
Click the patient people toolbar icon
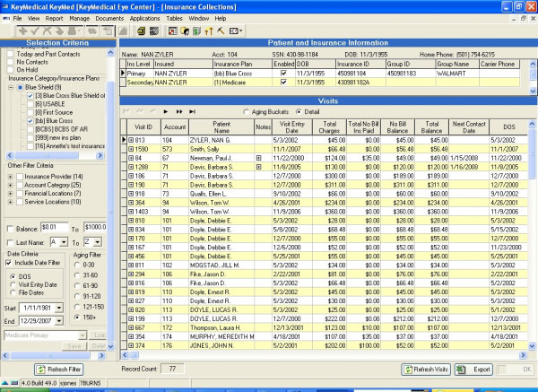pos(185,31)
